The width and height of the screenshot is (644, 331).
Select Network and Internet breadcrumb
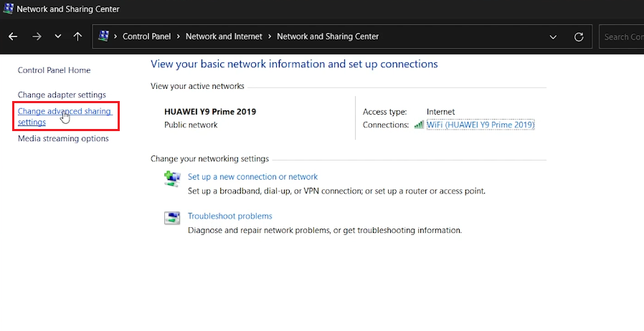[224, 37]
